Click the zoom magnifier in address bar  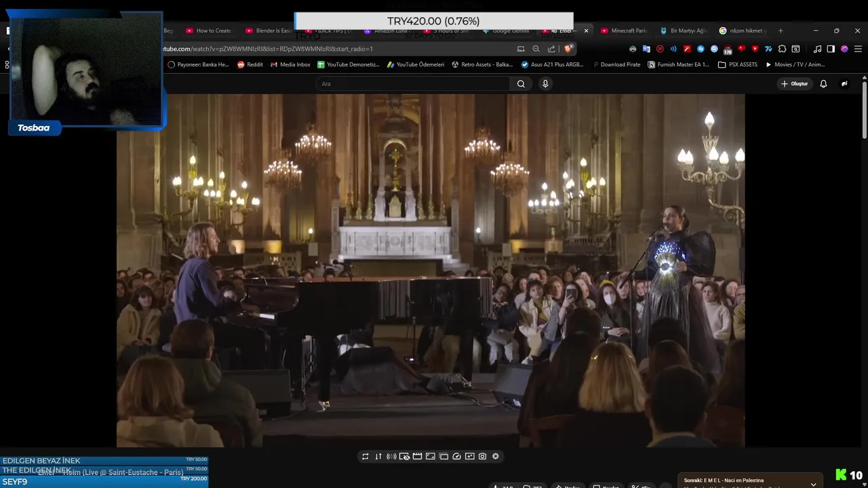(536, 49)
